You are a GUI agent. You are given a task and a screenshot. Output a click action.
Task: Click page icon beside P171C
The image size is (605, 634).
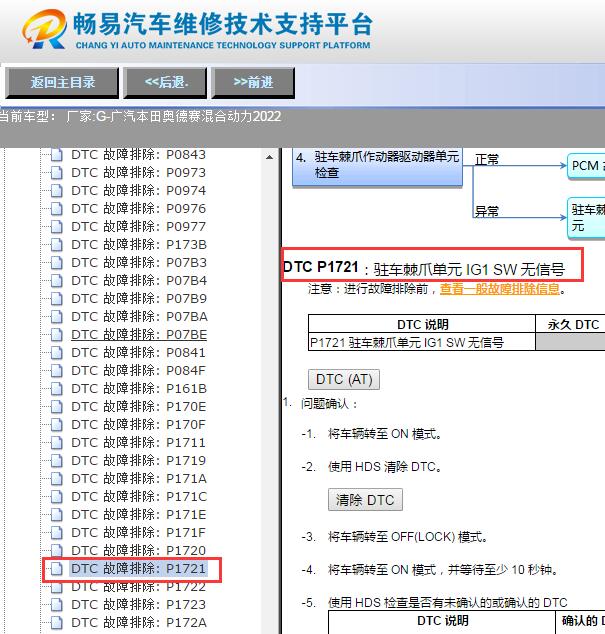pos(57,497)
